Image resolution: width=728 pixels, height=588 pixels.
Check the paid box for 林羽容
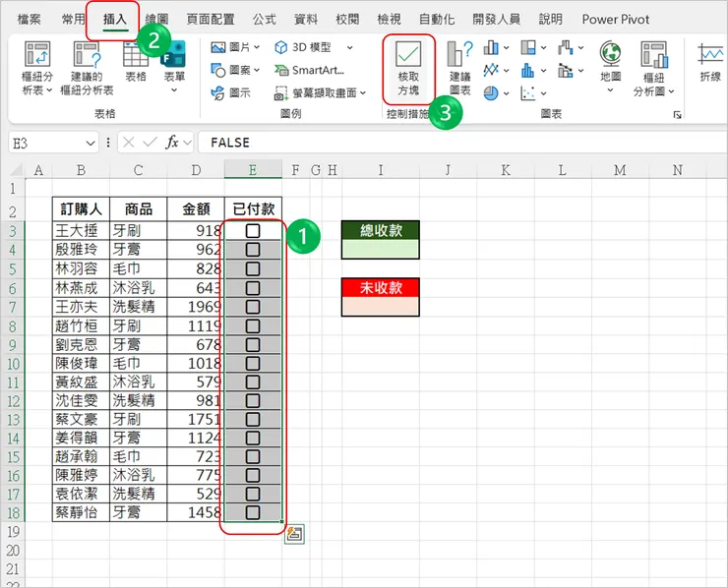click(253, 268)
